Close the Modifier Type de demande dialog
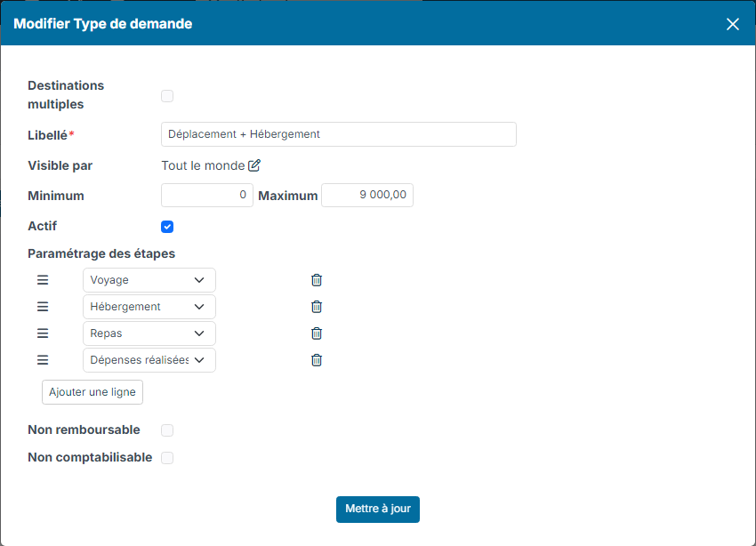 (x=732, y=24)
